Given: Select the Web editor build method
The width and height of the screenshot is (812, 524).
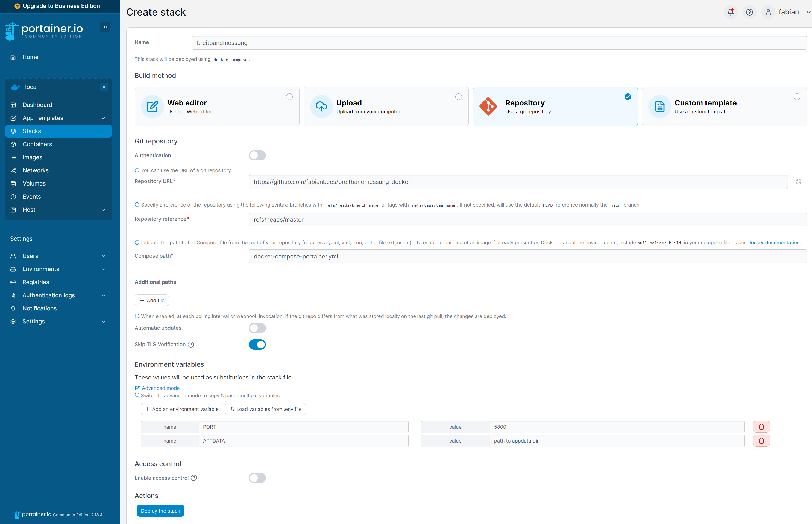Looking at the screenshot, I should pyautogui.click(x=217, y=107).
